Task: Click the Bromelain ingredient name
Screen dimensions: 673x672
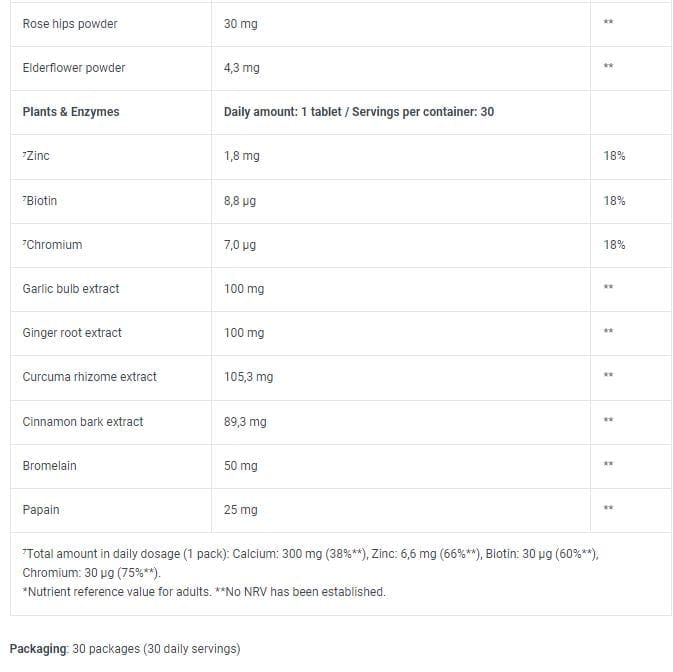Action: coord(49,466)
